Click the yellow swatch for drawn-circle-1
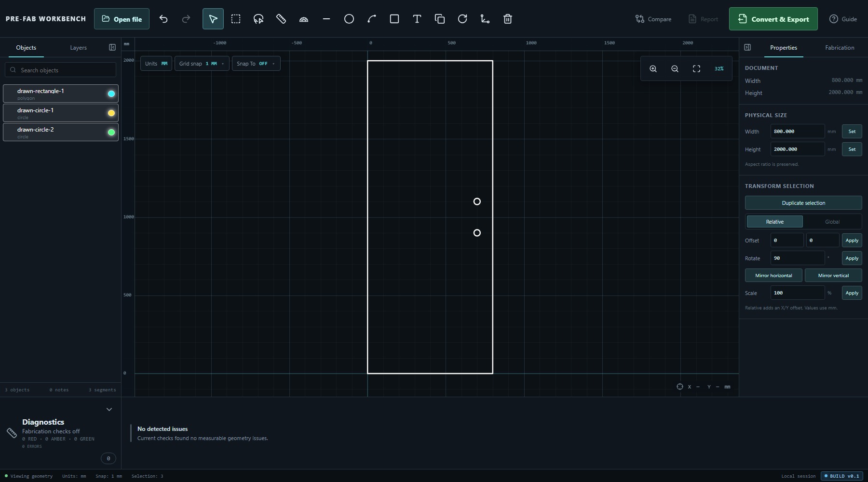 point(111,113)
